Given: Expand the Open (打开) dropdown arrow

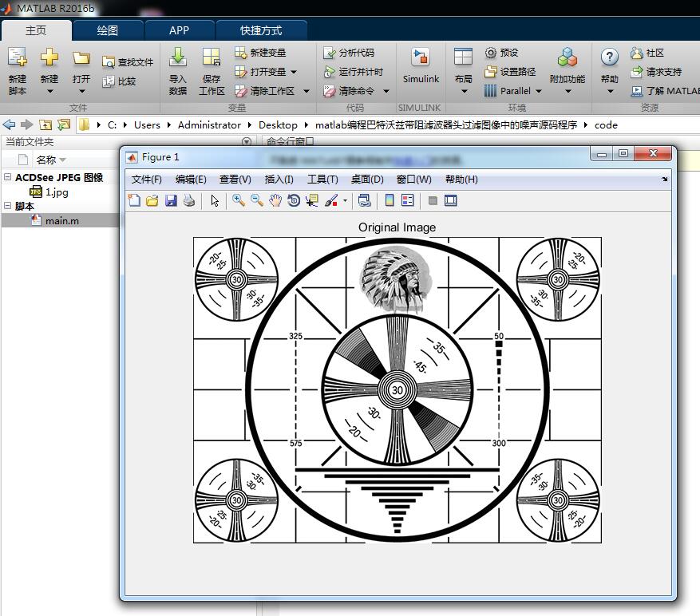Looking at the screenshot, I should tap(81, 92).
